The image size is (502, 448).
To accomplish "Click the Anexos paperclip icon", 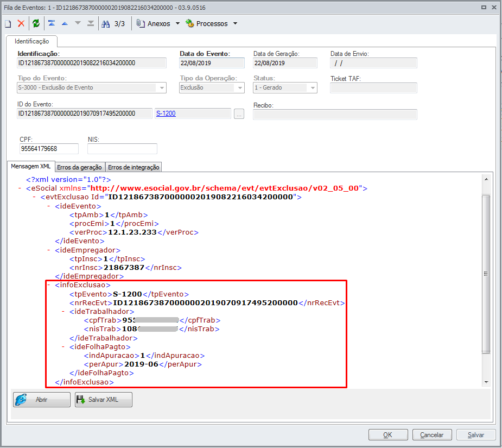I will click(x=141, y=23).
